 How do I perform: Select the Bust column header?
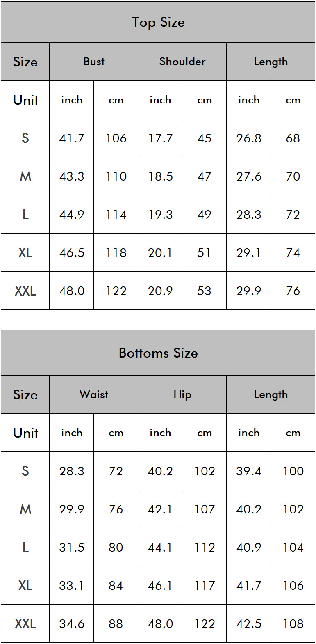pos(94,62)
